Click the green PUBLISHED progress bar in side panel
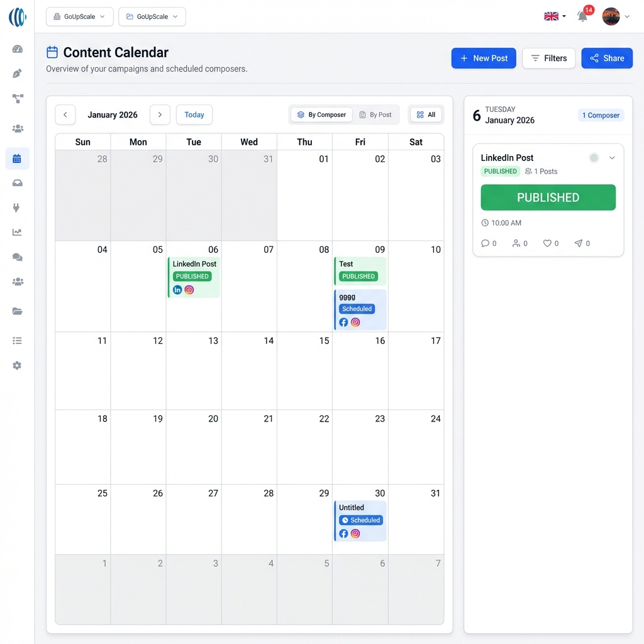Screen dimensions: 644x644 [x=548, y=197]
